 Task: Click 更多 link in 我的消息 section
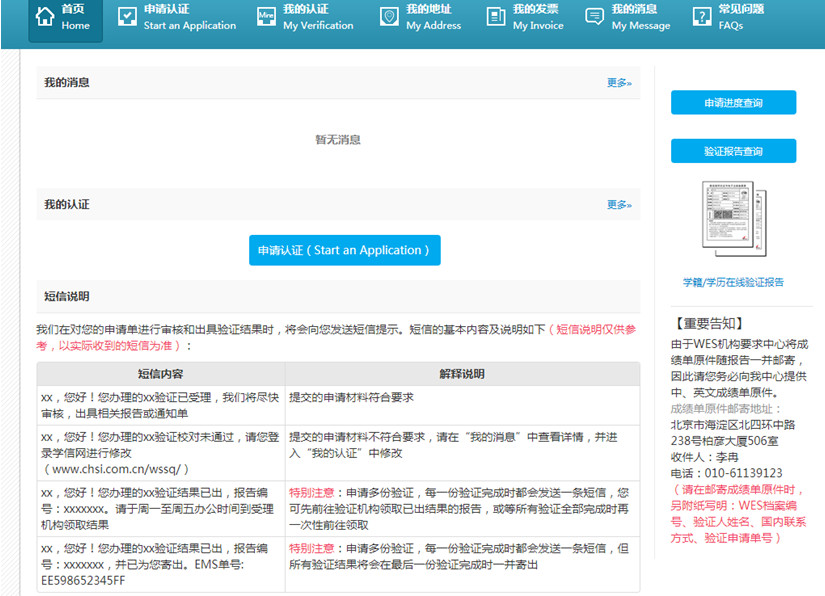point(619,83)
